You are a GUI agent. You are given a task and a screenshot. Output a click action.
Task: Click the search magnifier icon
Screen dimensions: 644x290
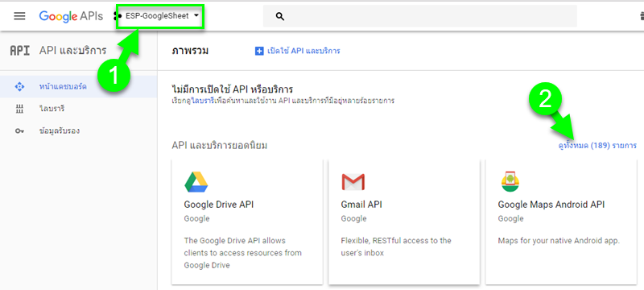click(x=280, y=16)
